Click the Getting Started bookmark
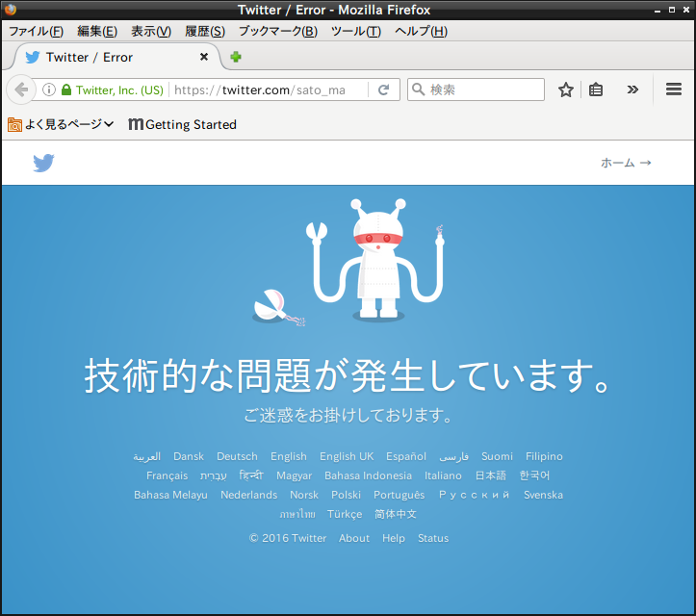This screenshot has height=616, width=696. 183,124
